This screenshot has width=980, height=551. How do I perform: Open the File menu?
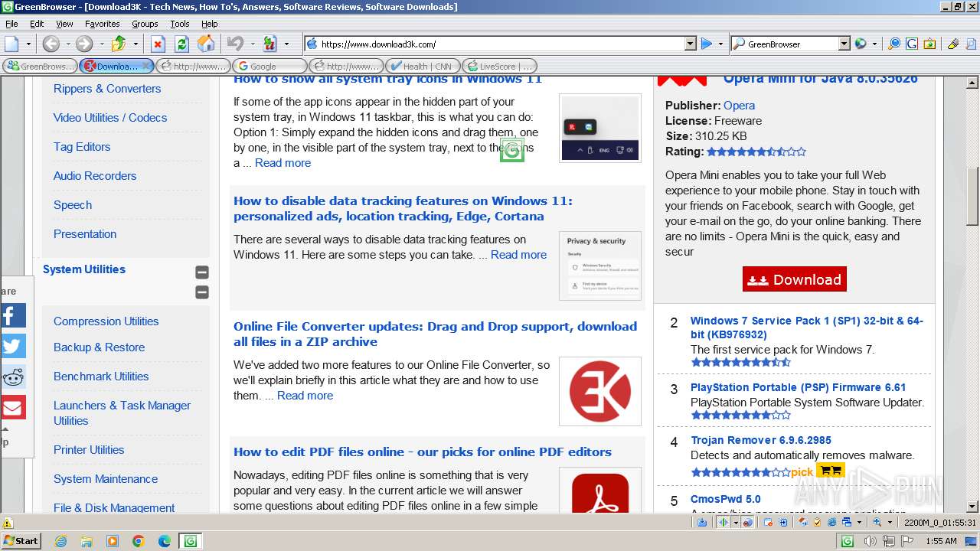click(11, 24)
